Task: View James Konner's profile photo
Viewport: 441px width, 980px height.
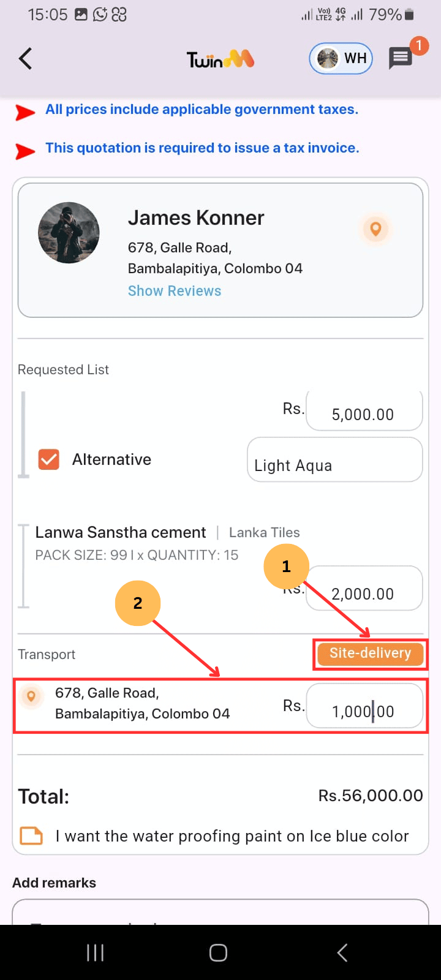Action: click(x=69, y=233)
